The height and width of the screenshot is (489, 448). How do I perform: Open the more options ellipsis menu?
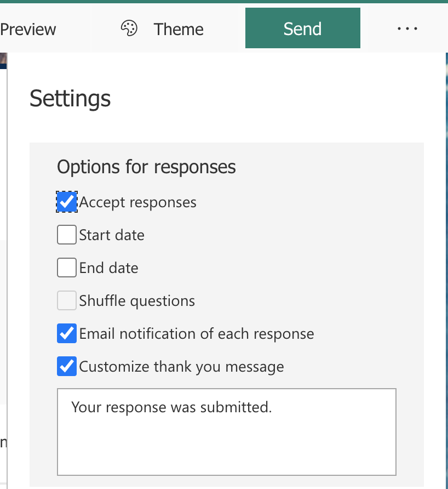click(407, 29)
